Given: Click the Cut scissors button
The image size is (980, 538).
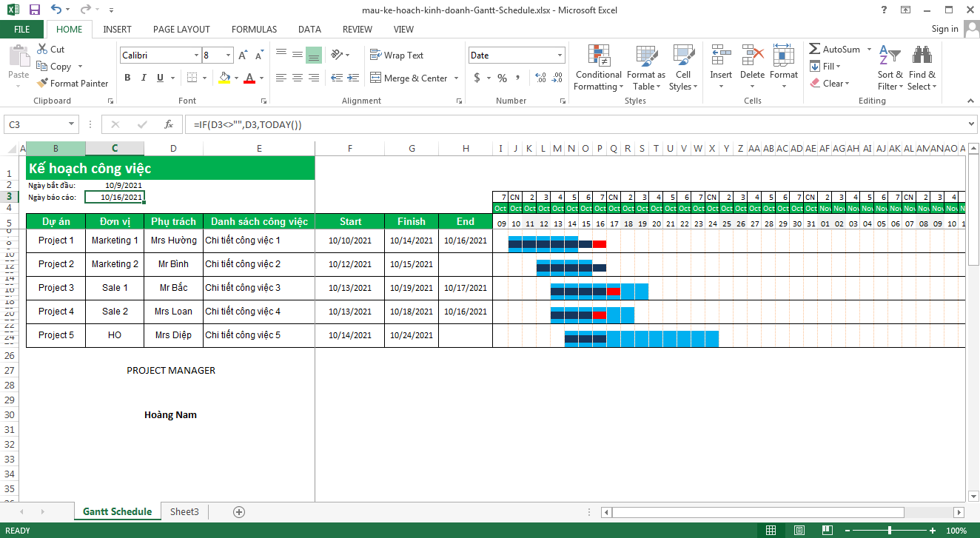Looking at the screenshot, I should (50, 49).
